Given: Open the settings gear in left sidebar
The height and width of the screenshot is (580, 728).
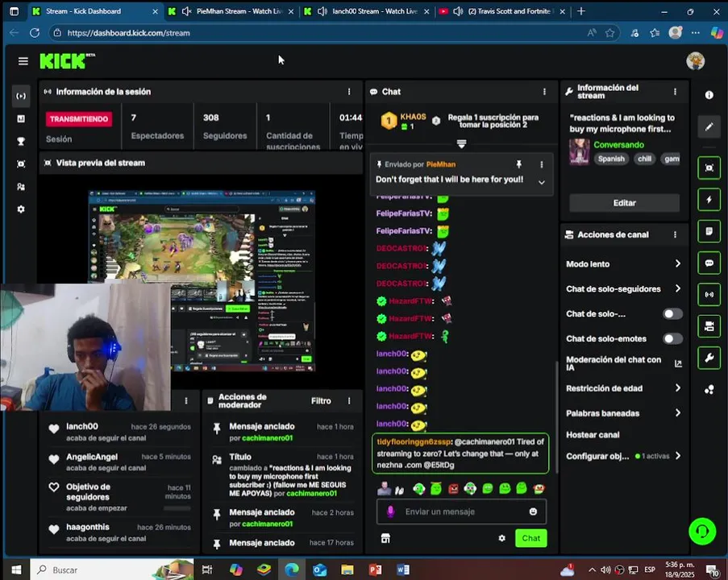Looking at the screenshot, I should coord(21,209).
